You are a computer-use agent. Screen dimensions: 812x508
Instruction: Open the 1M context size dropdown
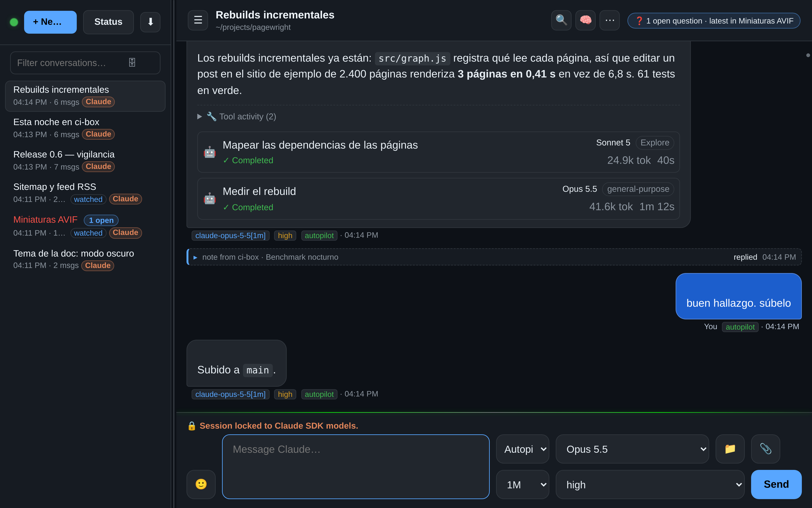point(523,484)
